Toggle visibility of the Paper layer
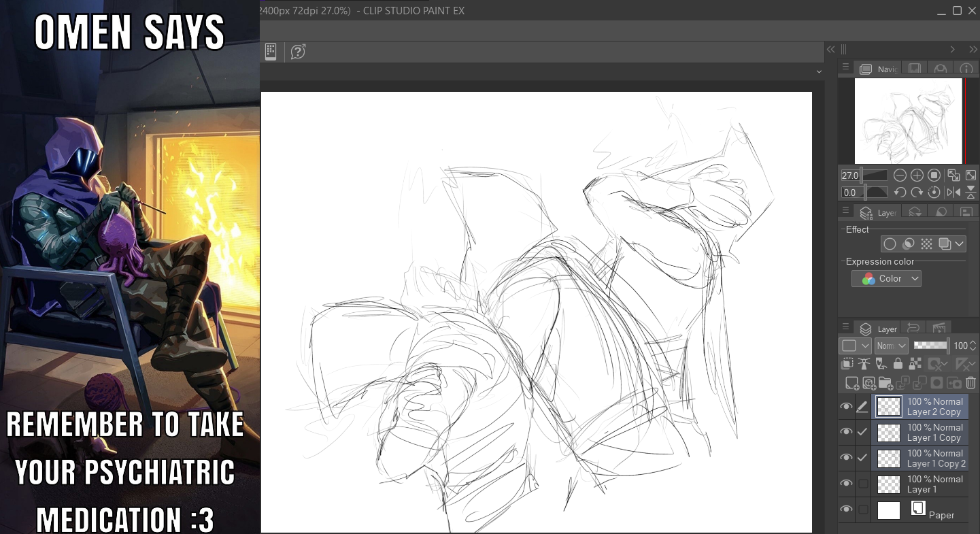Image resolution: width=980 pixels, height=534 pixels. (846, 510)
